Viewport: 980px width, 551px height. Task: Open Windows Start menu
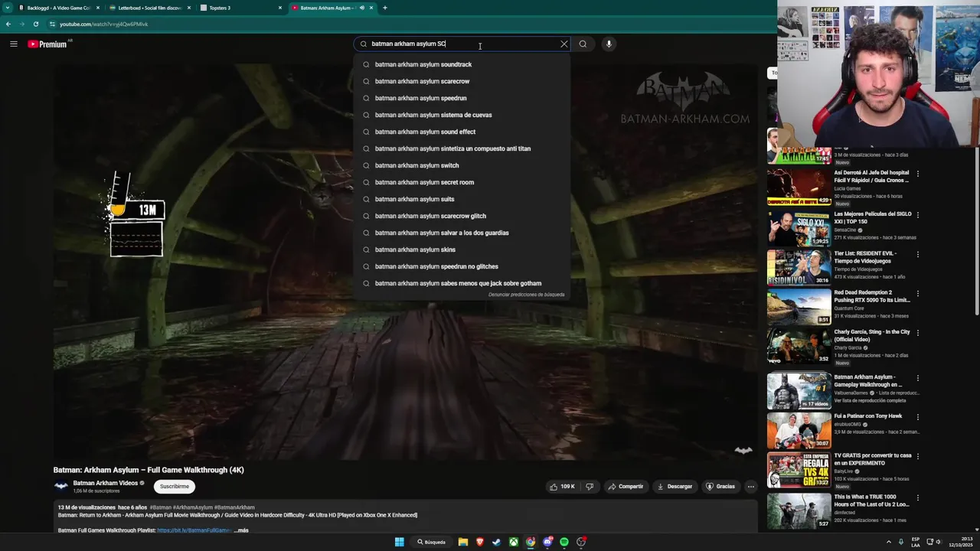pos(399,542)
